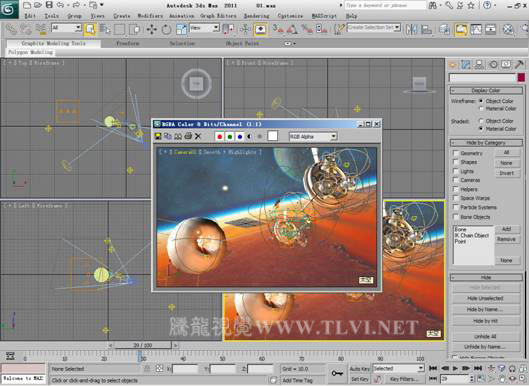
Task: Toggle alpha channel display in render window
Action: [x=250, y=136]
